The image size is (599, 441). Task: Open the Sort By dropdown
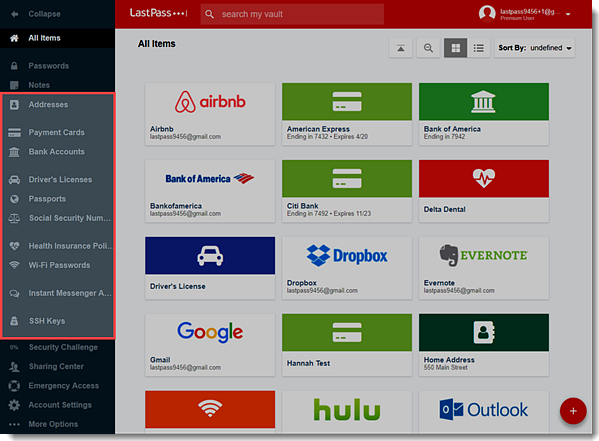[x=534, y=48]
